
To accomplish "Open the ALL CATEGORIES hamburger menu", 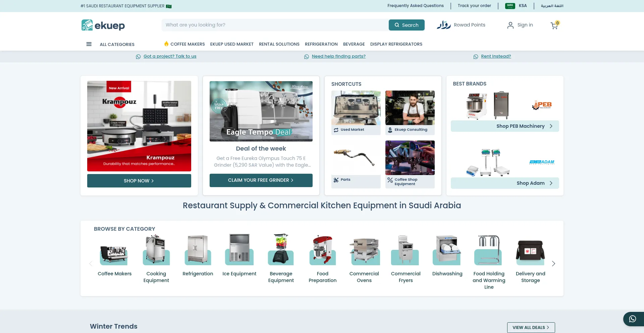I will (x=89, y=44).
